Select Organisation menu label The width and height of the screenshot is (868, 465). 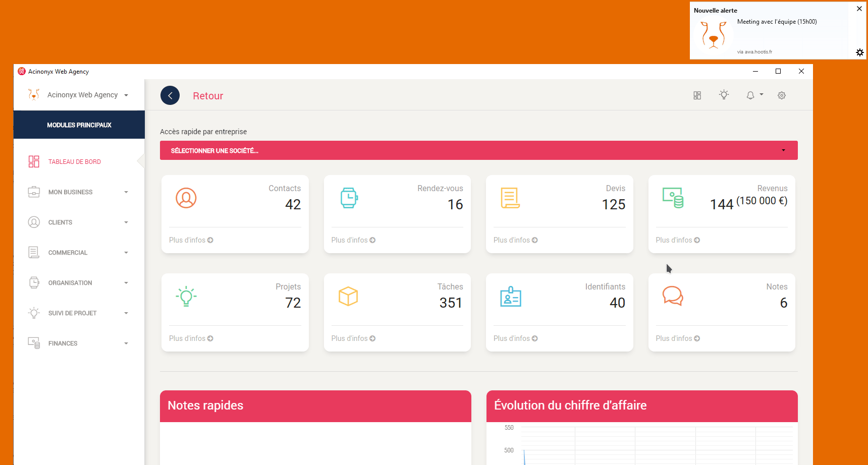point(70,283)
